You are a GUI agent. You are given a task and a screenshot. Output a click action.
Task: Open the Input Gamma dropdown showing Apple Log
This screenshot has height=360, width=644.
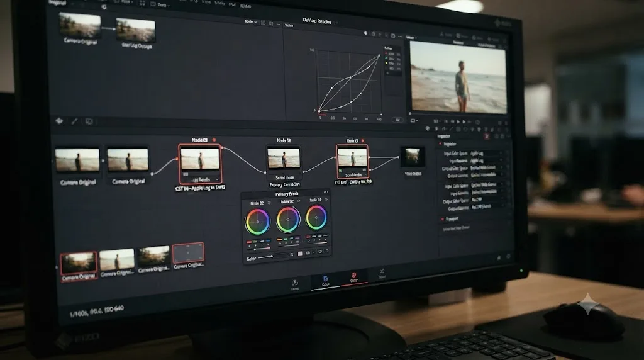[x=487, y=160]
